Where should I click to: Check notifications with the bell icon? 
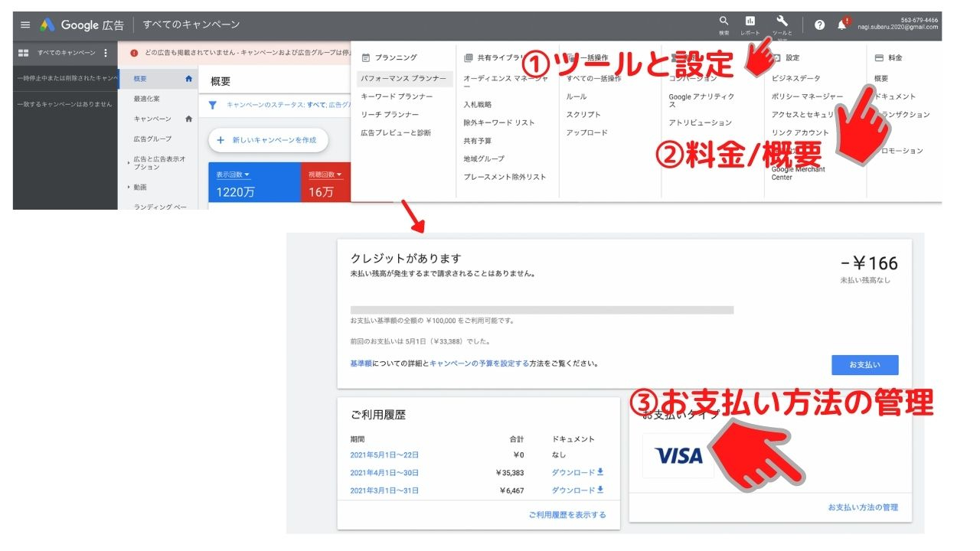[842, 25]
